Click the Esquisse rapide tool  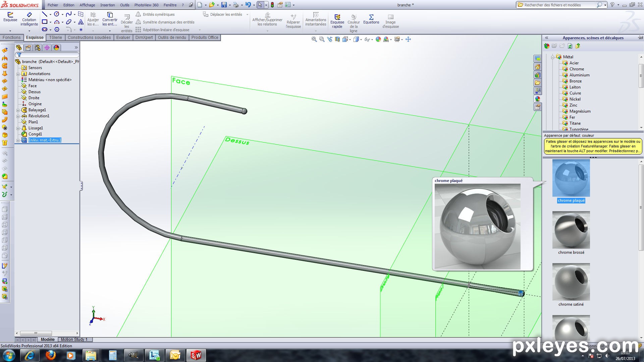click(337, 21)
